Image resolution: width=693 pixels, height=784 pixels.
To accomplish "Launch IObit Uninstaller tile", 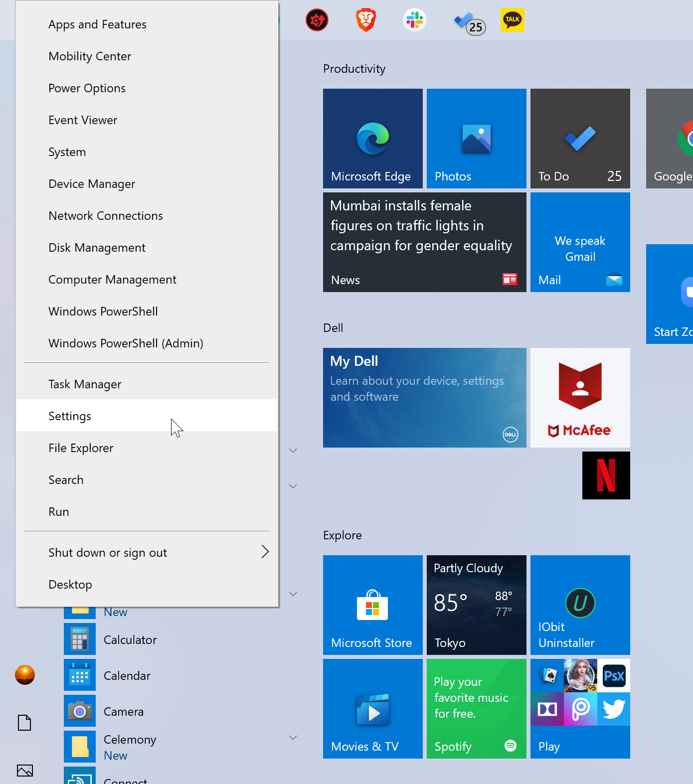I will tap(580, 605).
